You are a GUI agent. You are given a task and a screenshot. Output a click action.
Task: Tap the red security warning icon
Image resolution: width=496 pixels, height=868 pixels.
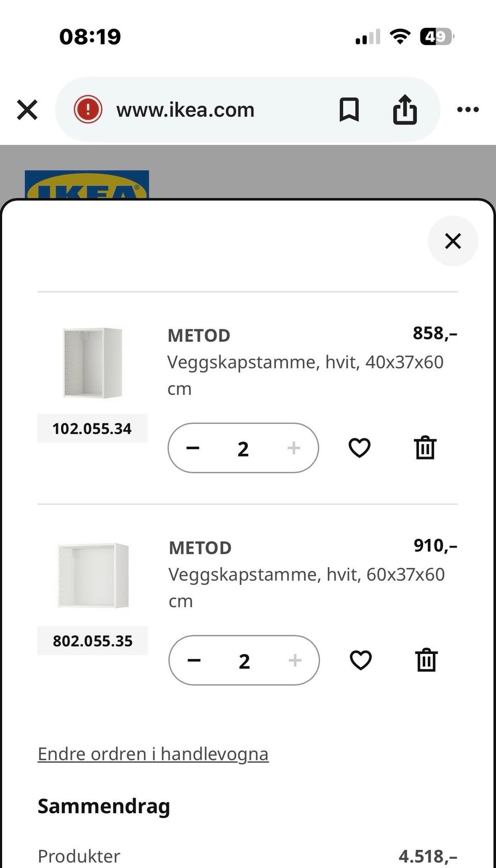[88, 110]
